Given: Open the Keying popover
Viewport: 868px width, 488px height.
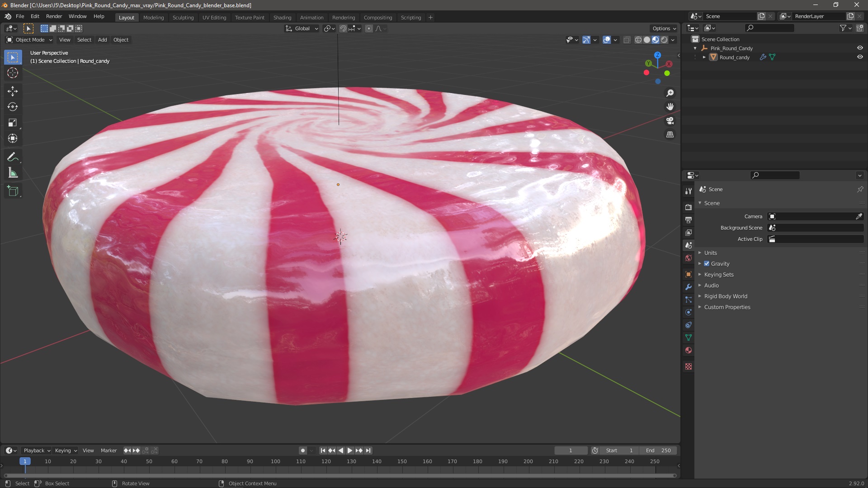Looking at the screenshot, I should tap(66, 450).
